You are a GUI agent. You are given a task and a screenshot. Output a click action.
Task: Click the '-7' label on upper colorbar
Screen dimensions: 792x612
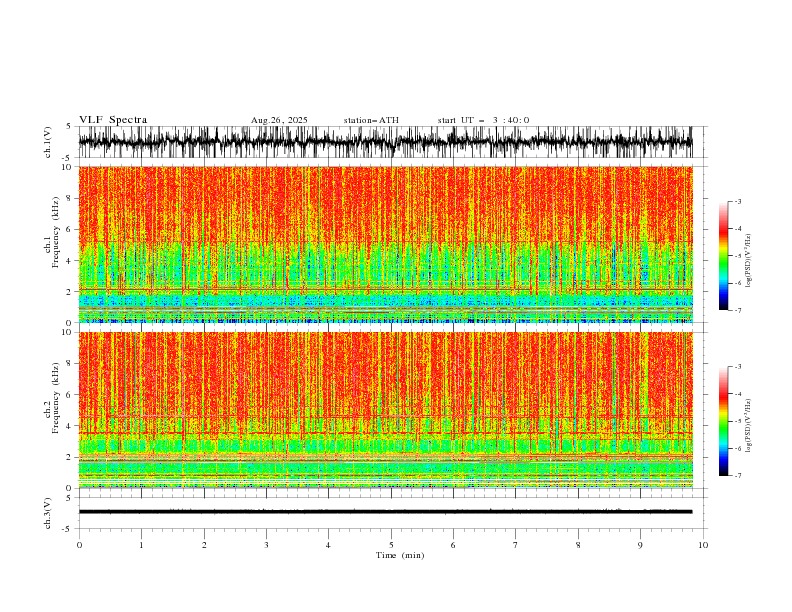(737, 310)
